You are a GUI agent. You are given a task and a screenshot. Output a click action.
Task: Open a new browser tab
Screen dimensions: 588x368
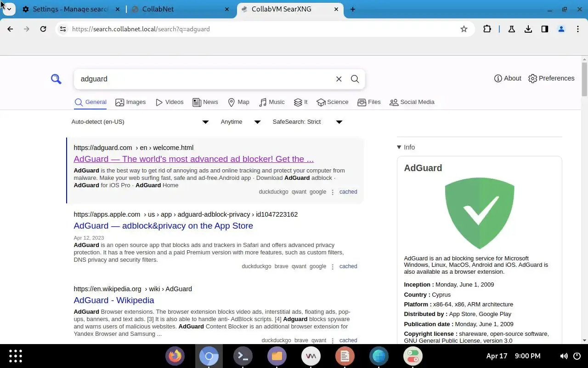(353, 9)
